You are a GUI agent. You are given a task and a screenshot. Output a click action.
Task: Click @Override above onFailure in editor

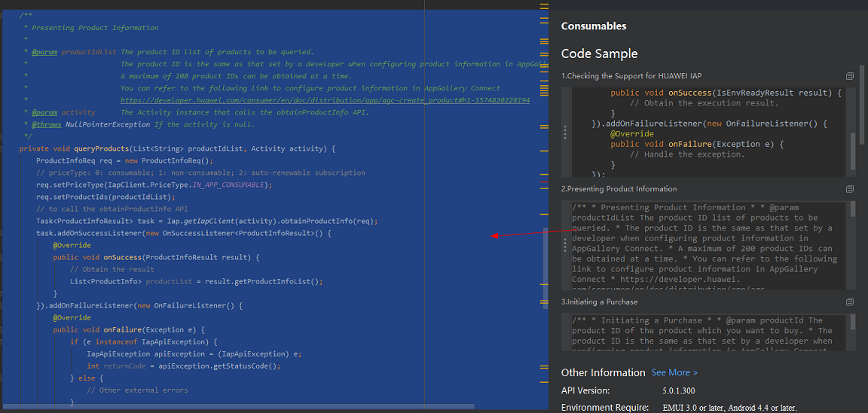pyautogui.click(x=72, y=318)
